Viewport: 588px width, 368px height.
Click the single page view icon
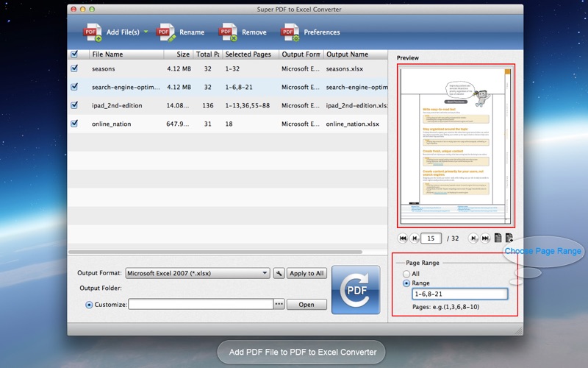click(498, 238)
